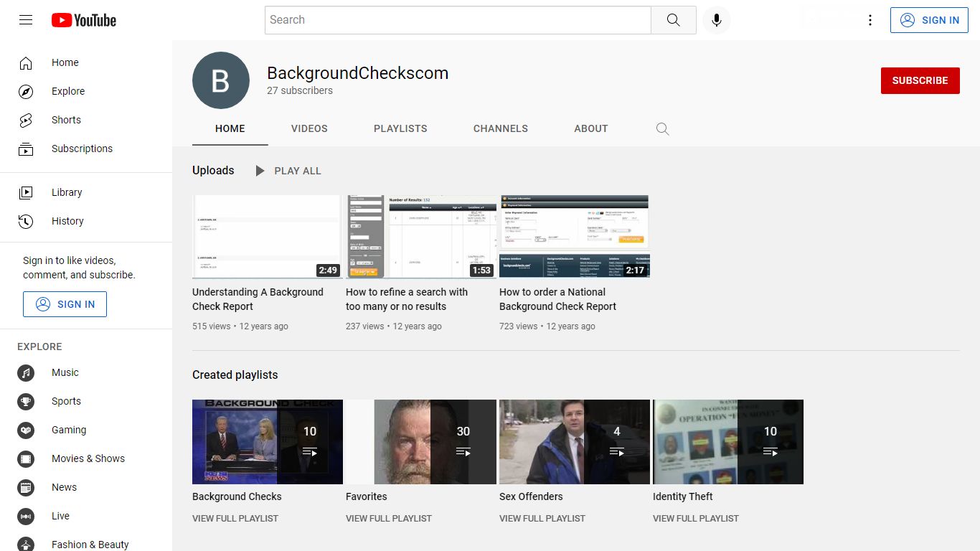Click title 'Understanding A Background Check Report'

tap(258, 299)
